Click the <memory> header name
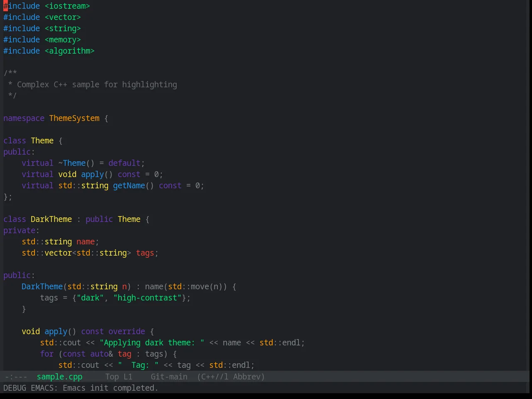This screenshot has width=532, height=399. (x=63, y=39)
